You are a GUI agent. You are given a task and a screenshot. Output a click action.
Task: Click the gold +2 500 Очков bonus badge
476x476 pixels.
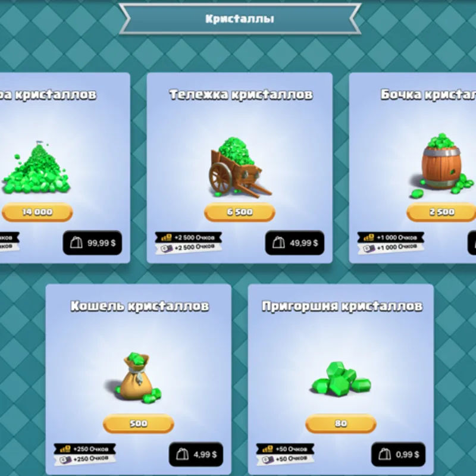[189, 237]
